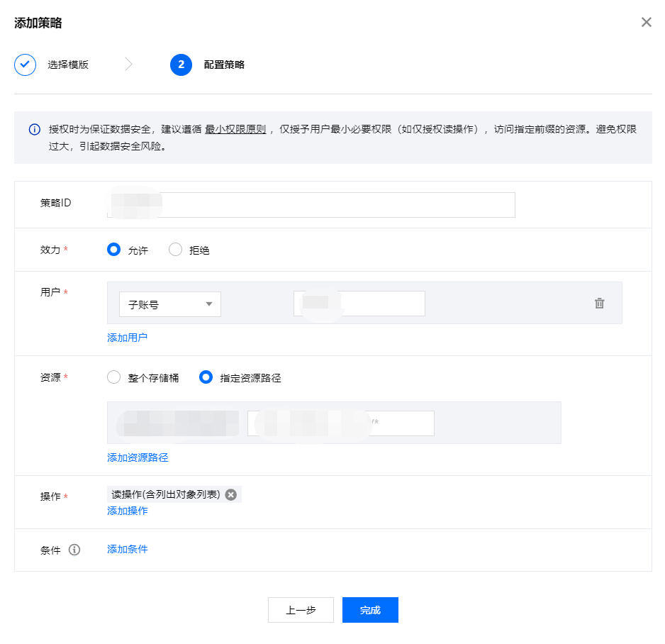Select the 拒绝 radio button
This screenshot has height=644, width=665.
(x=175, y=250)
